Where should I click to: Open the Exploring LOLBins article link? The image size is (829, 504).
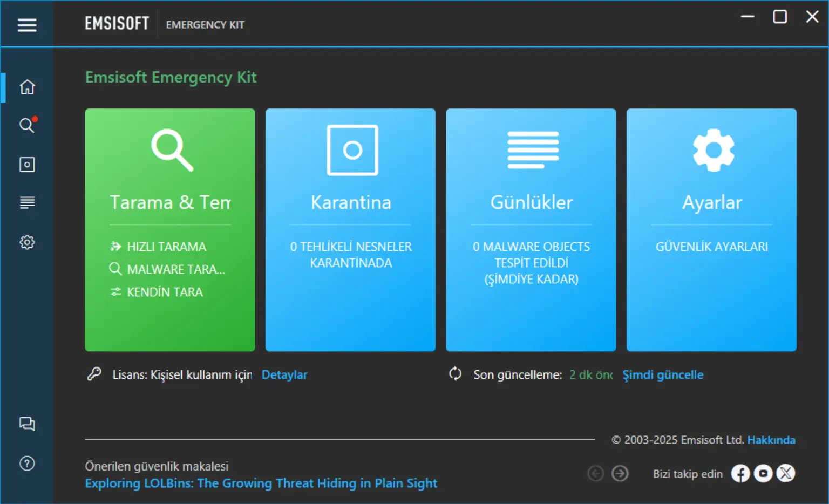(x=261, y=483)
